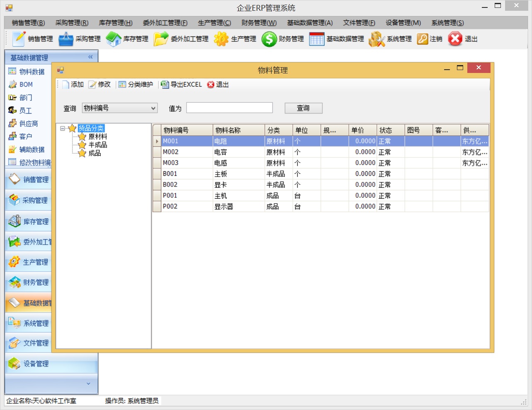532x410 pixels.
Task: Select row M003 电感
Action: (321, 163)
